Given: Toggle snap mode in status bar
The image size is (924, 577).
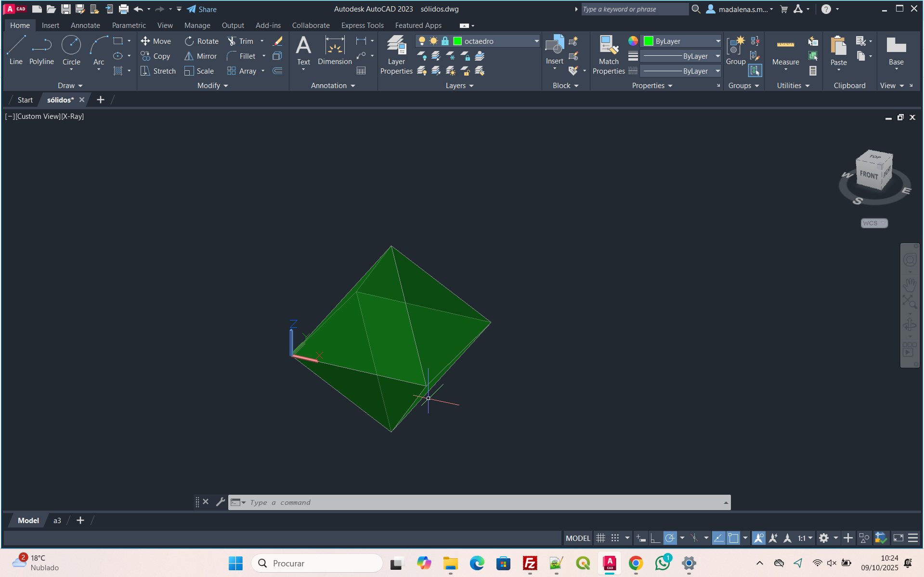Looking at the screenshot, I should click(x=615, y=538).
